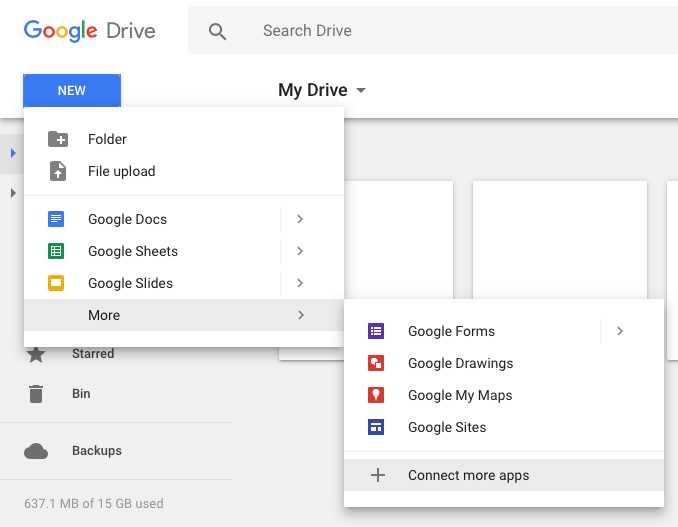The width and height of the screenshot is (678, 527).
Task: Click the file upload icon
Action: [x=58, y=171]
